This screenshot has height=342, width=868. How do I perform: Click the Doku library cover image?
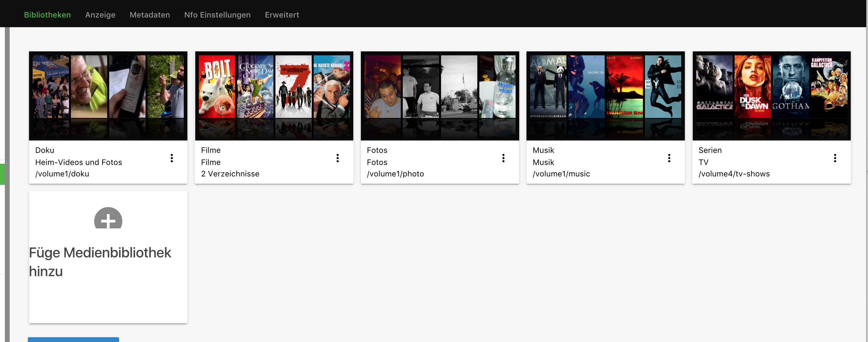pyautogui.click(x=108, y=96)
